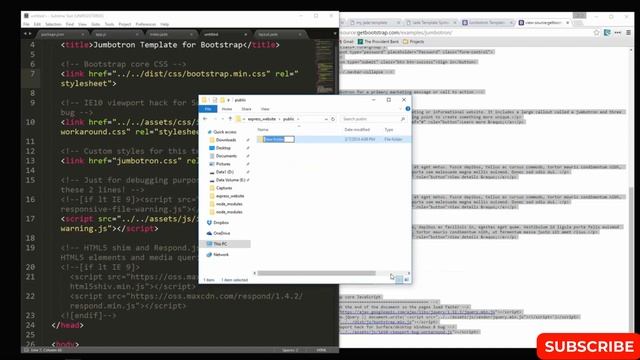Click the Explorer horizontal scrollbar

316,273
